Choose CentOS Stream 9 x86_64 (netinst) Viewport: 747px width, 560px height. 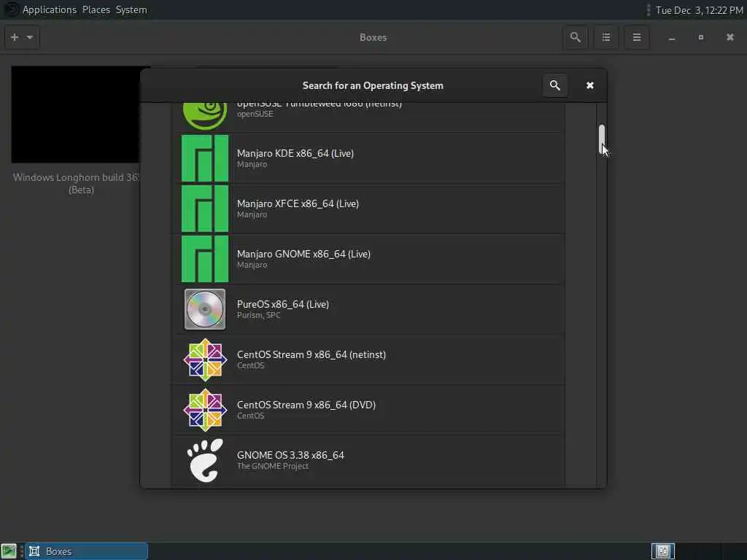[x=368, y=359]
